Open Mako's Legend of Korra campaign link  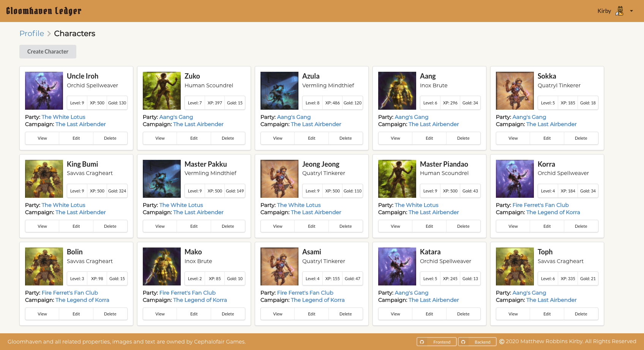click(200, 300)
